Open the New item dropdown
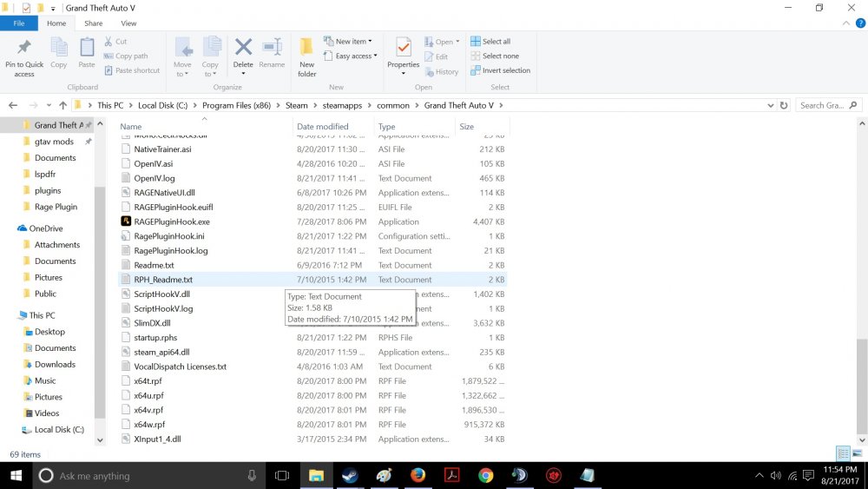Image resolution: width=868 pixels, height=489 pixels. (x=348, y=42)
